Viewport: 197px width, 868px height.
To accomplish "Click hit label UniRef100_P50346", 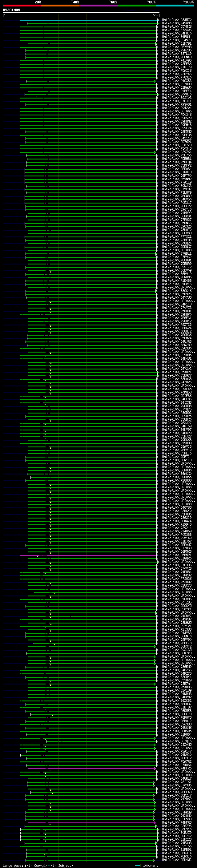I will tap(177, 115).
